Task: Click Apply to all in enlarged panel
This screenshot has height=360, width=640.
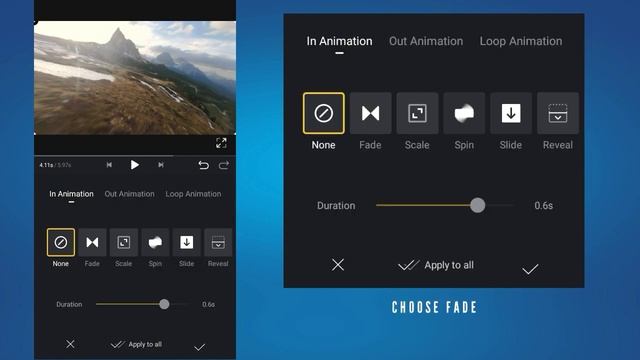Action: click(436, 265)
